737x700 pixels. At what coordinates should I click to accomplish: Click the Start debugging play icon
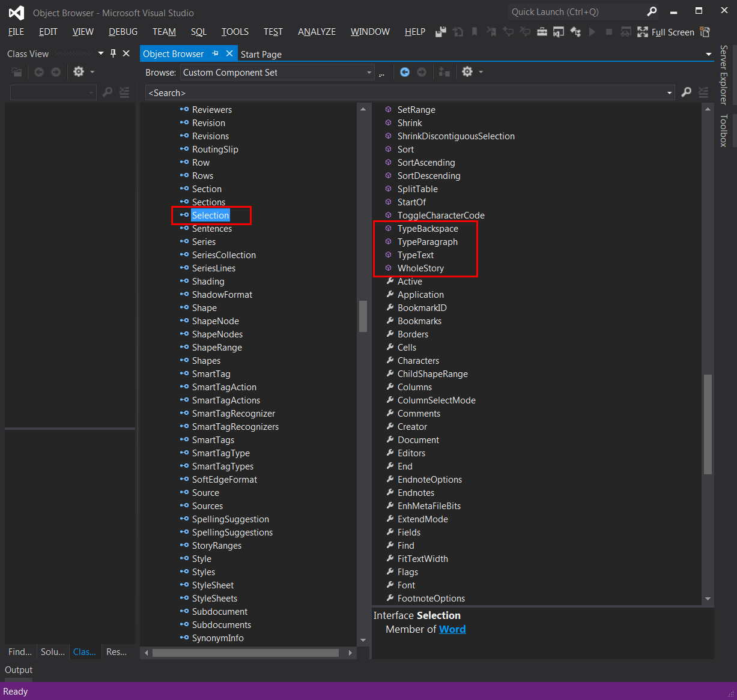point(592,32)
